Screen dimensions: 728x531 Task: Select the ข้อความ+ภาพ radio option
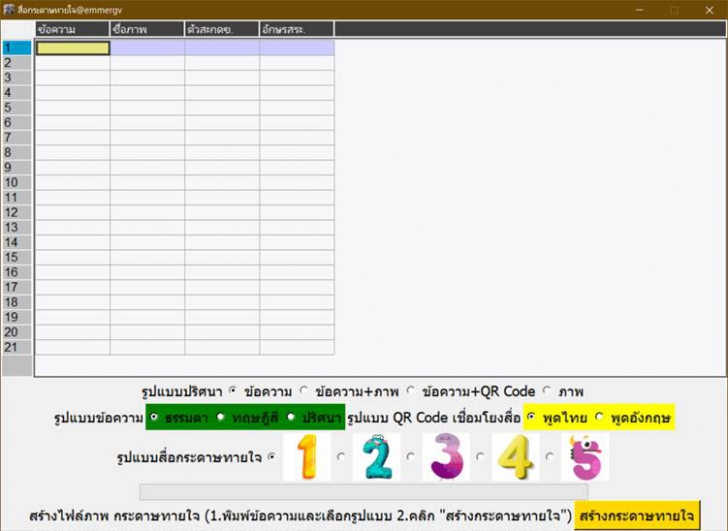point(304,390)
